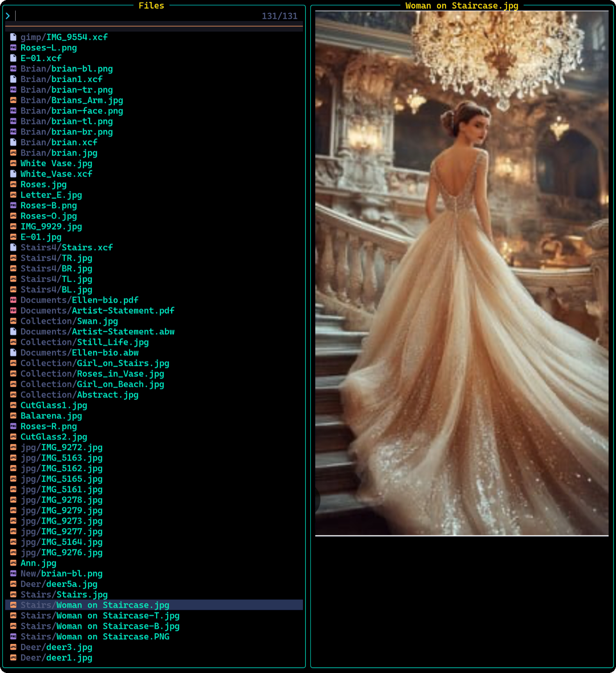Choose Collection/Girl_on_Beach.jpg entry
This screenshot has width=616, height=673.
coord(92,384)
